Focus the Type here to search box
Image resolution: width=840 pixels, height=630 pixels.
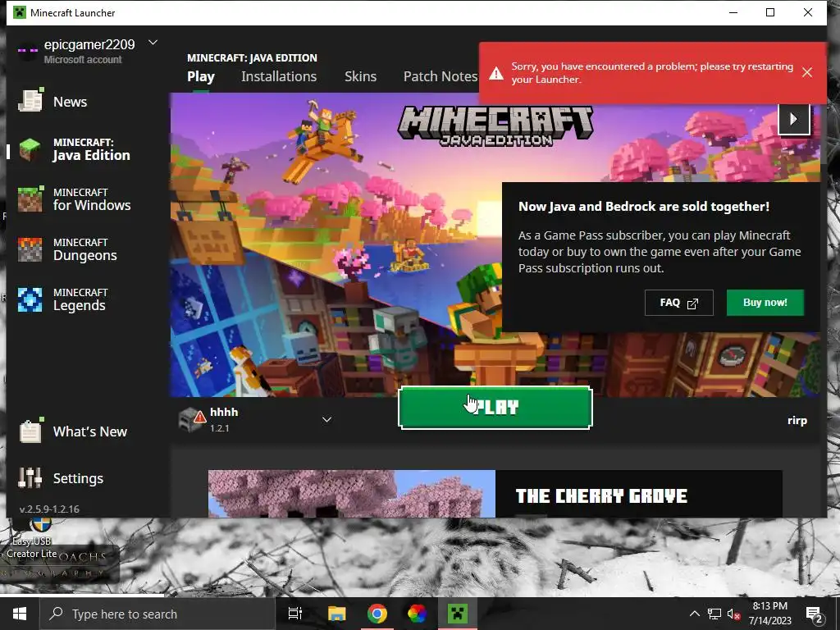click(x=158, y=614)
